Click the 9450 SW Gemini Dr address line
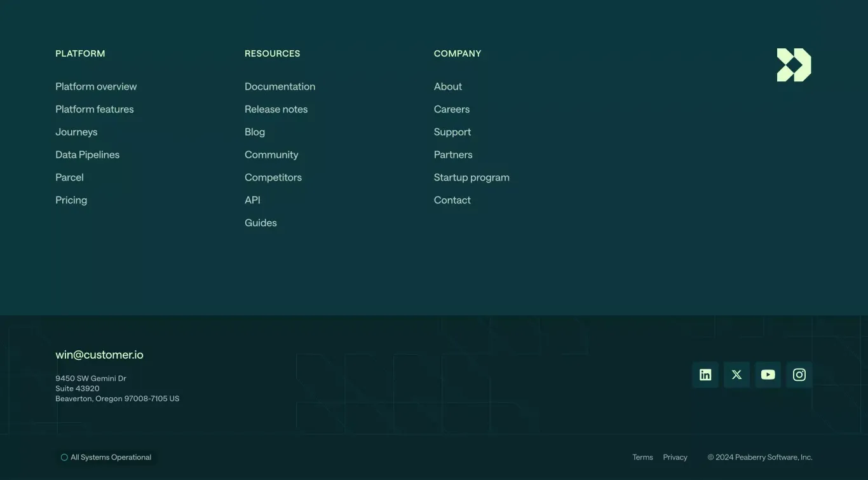The width and height of the screenshot is (868, 480). click(91, 378)
